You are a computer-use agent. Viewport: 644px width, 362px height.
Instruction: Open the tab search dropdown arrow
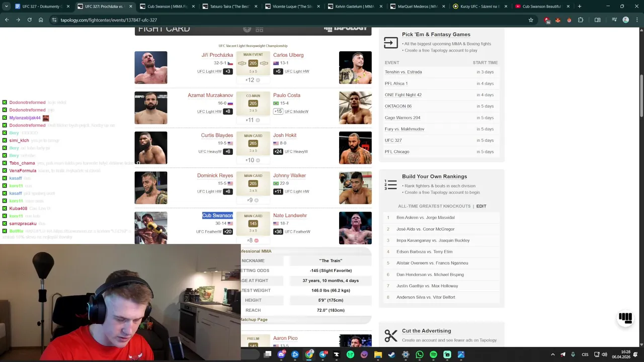click(6, 7)
